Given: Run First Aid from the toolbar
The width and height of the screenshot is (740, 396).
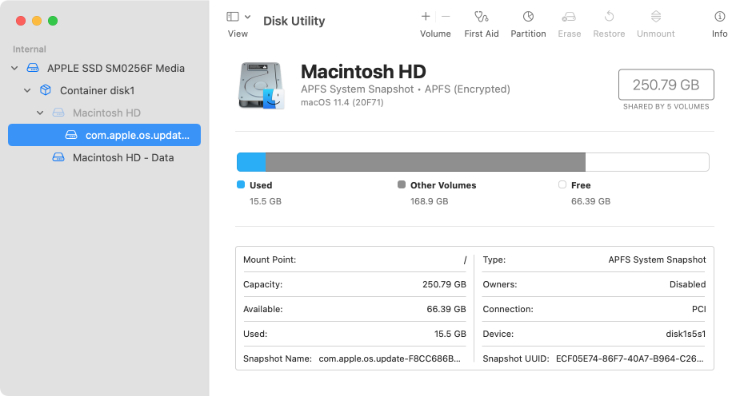Looking at the screenshot, I should click(x=481, y=17).
